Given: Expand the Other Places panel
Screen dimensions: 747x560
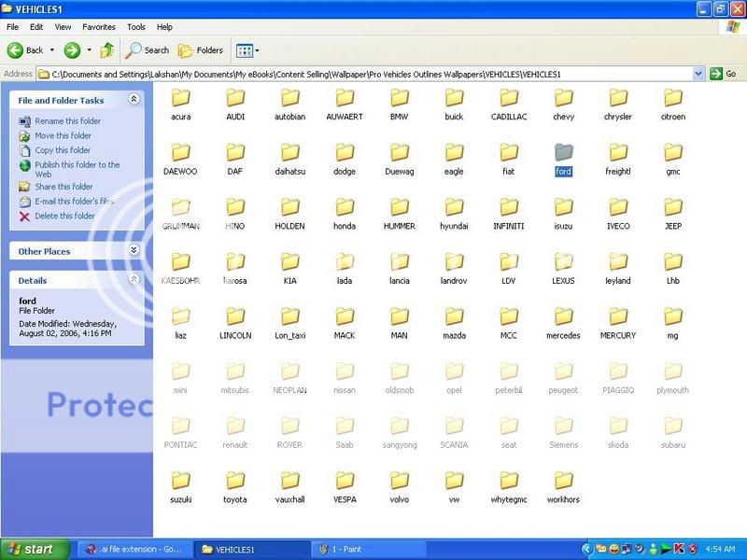Looking at the screenshot, I should click(134, 250).
